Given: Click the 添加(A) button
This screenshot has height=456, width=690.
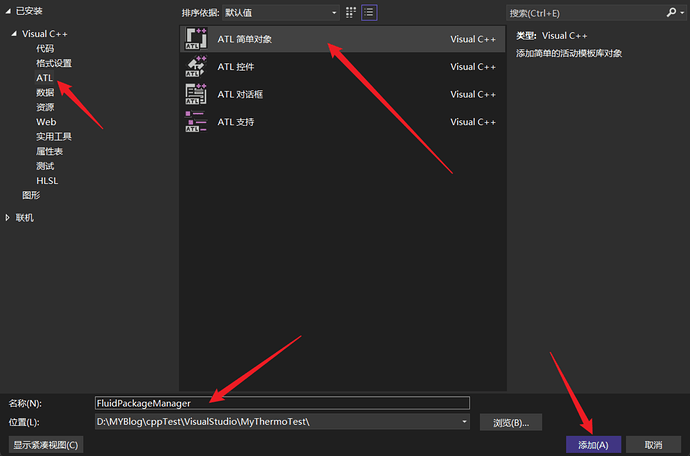Looking at the screenshot, I should [x=593, y=445].
